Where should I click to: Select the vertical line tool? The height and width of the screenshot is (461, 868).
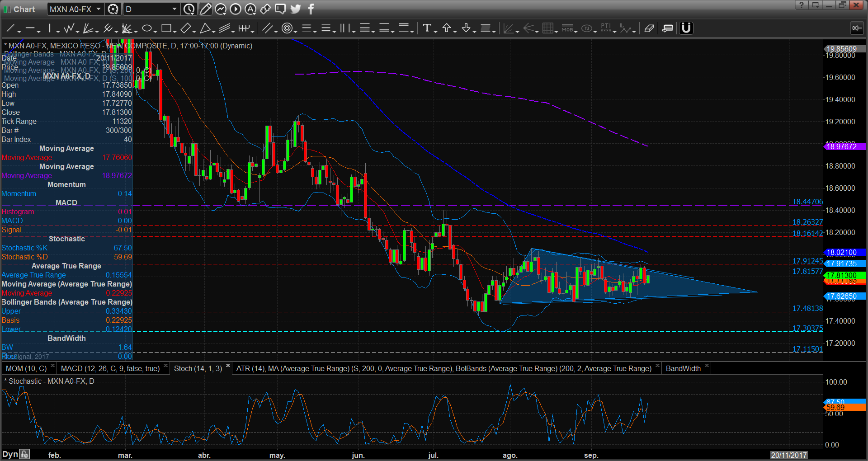pyautogui.click(x=49, y=28)
